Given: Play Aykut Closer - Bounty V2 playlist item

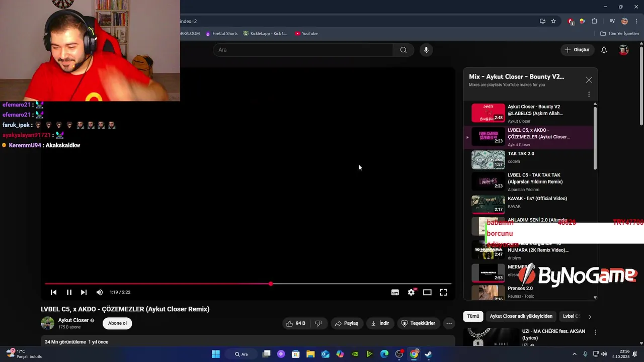Looking at the screenshot, I should click(529, 113).
